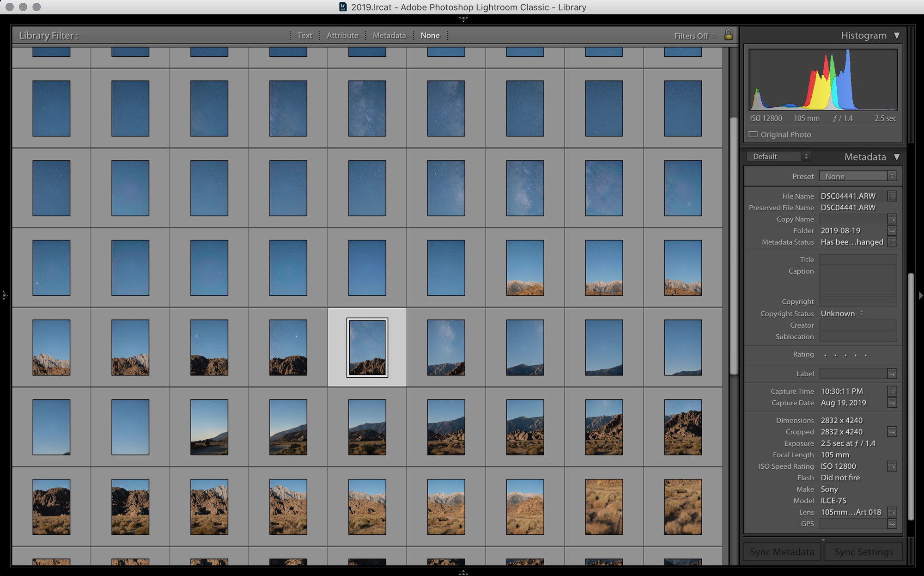Click the Aug 19, 2019 capture date
Image resolution: width=924 pixels, height=576 pixels.
[x=843, y=403]
